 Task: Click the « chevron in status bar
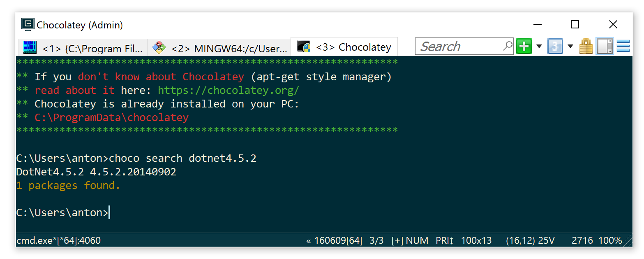pos(309,240)
